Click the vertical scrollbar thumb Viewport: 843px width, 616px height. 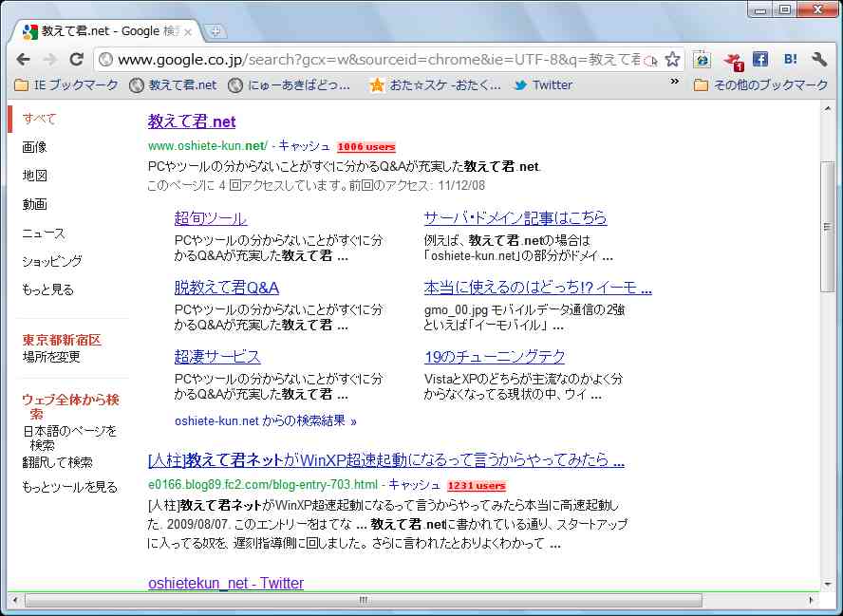pyautogui.click(x=828, y=227)
